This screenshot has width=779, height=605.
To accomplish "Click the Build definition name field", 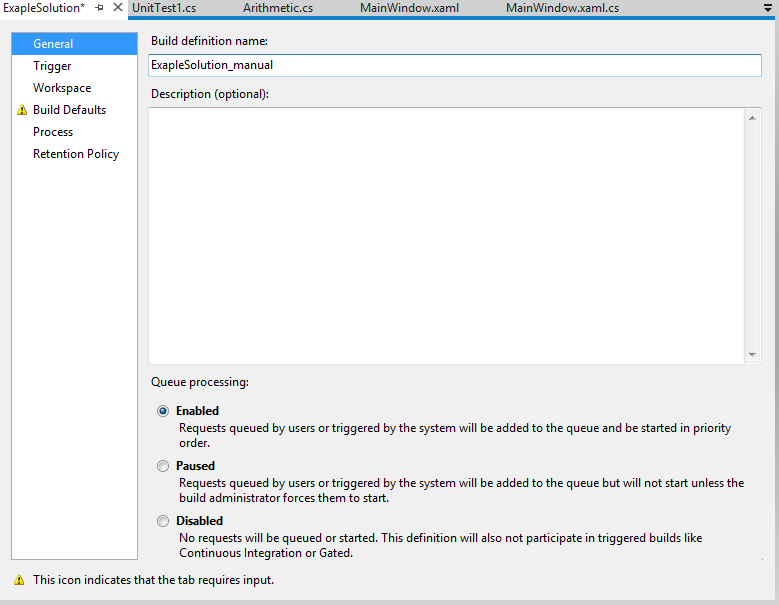I will click(x=455, y=65).
